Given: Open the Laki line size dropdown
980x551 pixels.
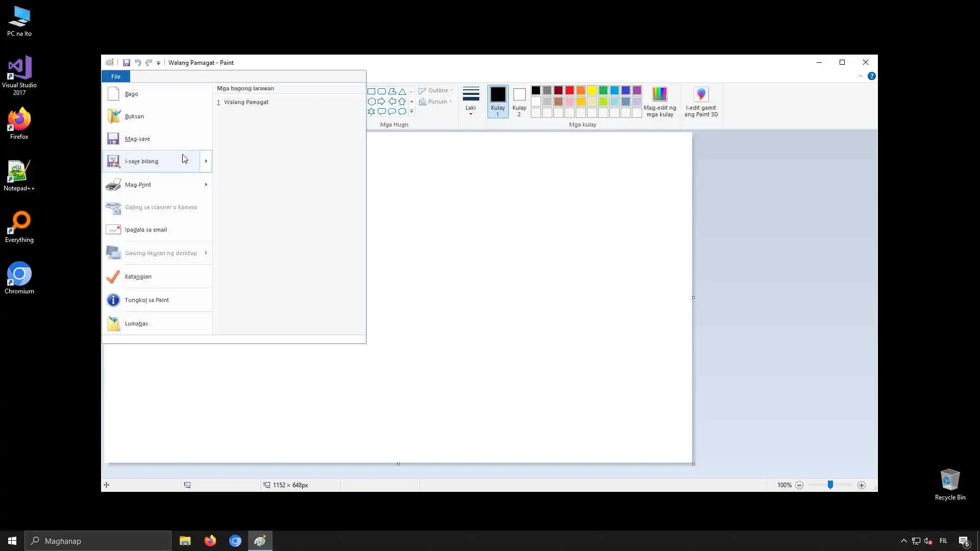Looking at the screenshot, I should pyautogui.click(x=471, y=101).
